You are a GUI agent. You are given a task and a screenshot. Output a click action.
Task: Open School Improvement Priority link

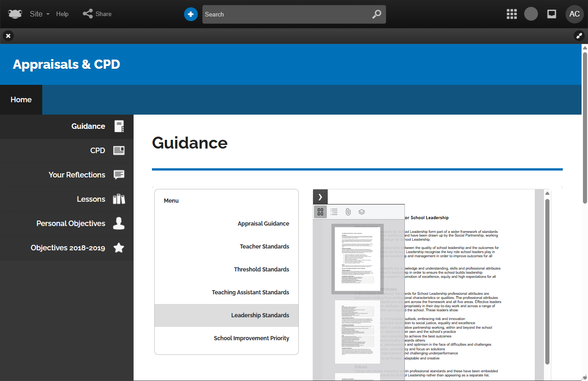(251, 338)
